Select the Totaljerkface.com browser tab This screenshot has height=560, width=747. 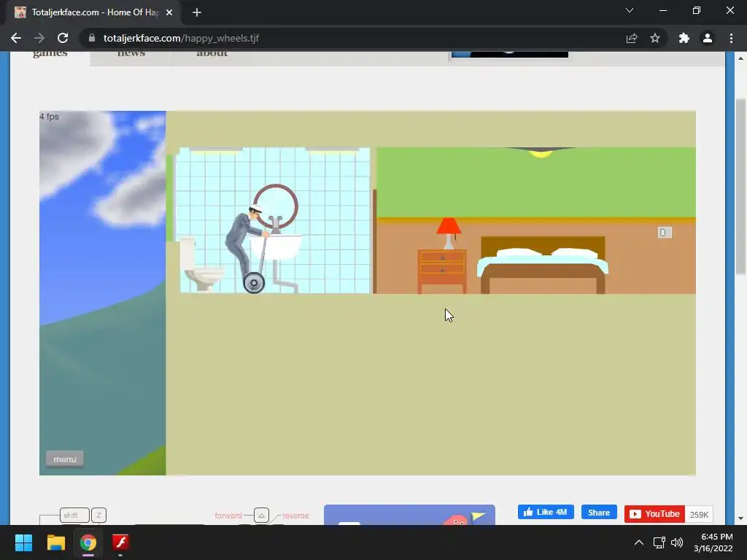click(x=93, y=12)
